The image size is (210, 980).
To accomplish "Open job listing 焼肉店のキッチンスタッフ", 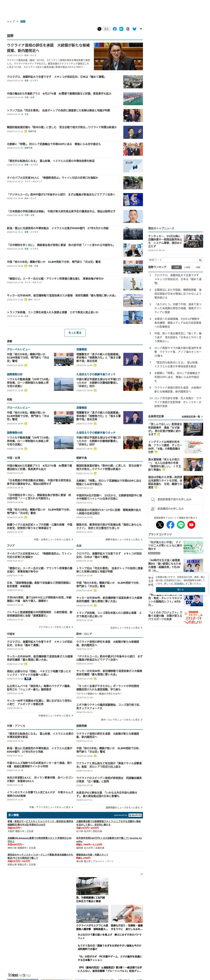I will coord(40,856).
